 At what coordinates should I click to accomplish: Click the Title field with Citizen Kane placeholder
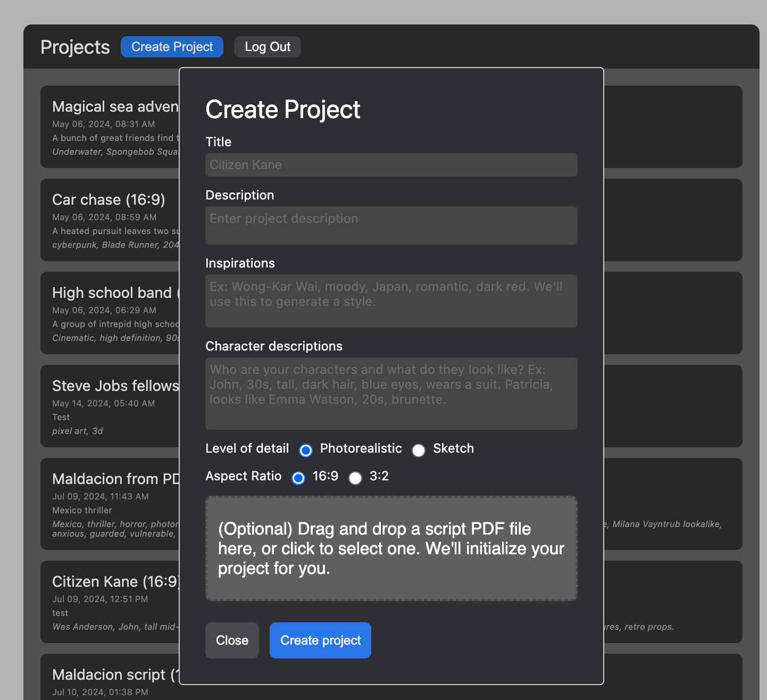pos(391,165)
